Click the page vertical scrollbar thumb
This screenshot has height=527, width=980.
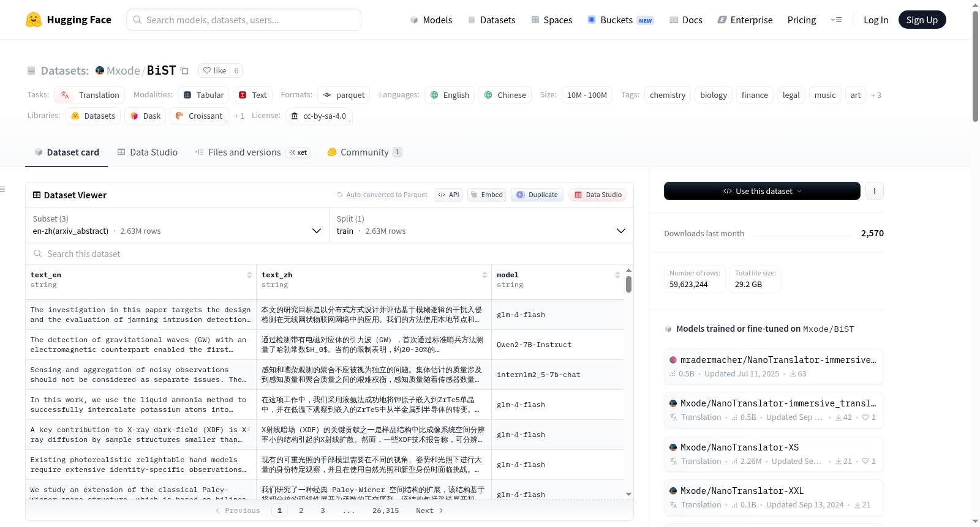coord(975,67)
